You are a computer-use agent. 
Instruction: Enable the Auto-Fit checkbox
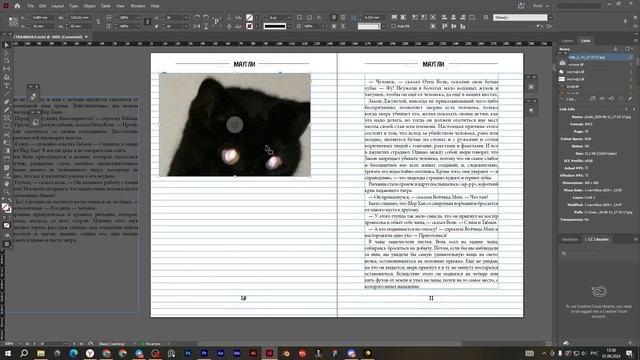click(x=393, y=26)
